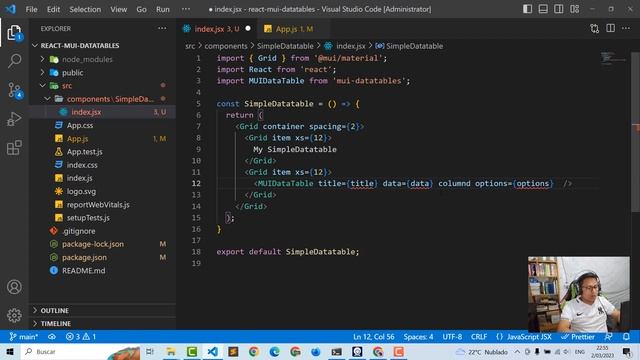
Task: Click the Prettier status bar item
Action: click(x=578, y=337)
